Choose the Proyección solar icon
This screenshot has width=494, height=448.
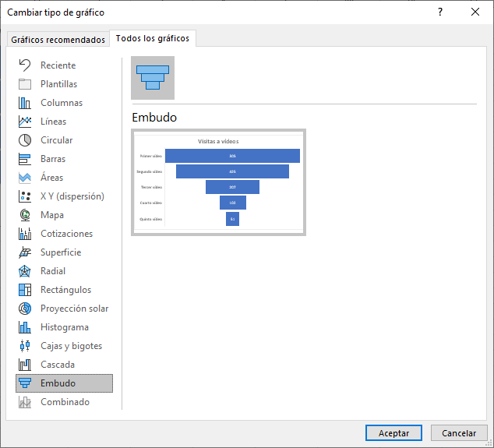pyautogui.click(x=25, y=309)
